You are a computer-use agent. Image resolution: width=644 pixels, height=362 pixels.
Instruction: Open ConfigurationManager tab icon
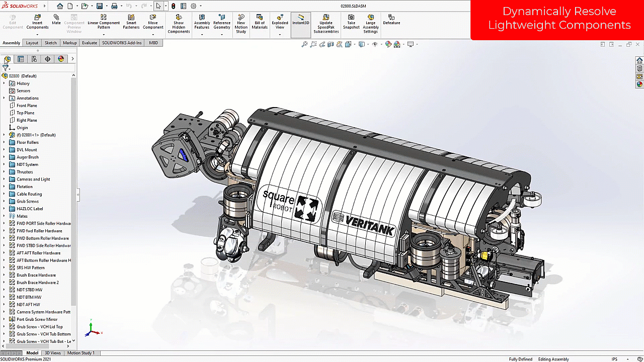pyautogui.click(x=34, y=59)
